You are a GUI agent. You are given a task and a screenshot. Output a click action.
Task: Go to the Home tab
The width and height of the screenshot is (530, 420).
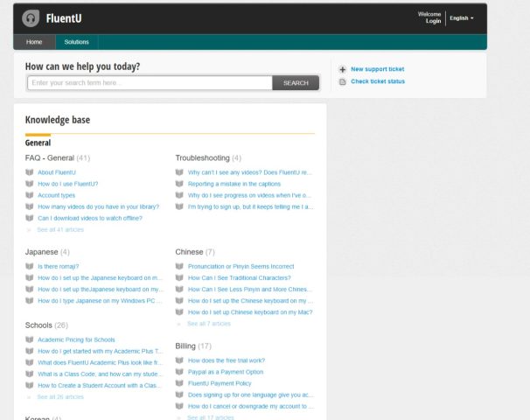[x=34, y=42]
